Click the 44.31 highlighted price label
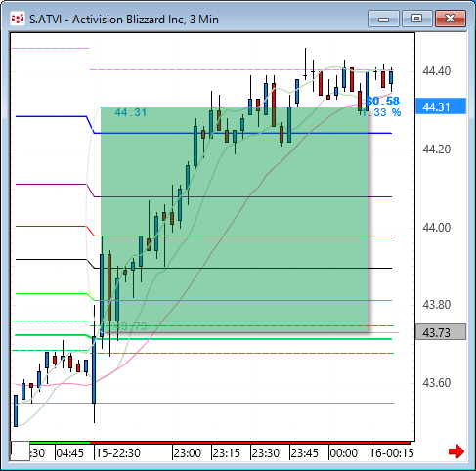 (441, 107)
